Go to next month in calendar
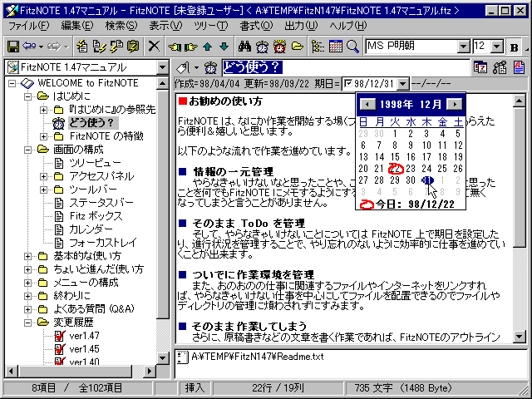The width and height of the screenshot is (532, 399). click(x=455, y=104)
